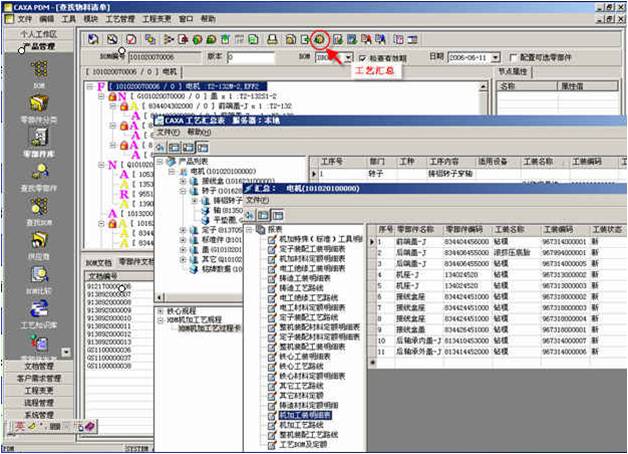
Task: Select 电机 node in 产品列表 tree
Action: (x=223, y=171)
